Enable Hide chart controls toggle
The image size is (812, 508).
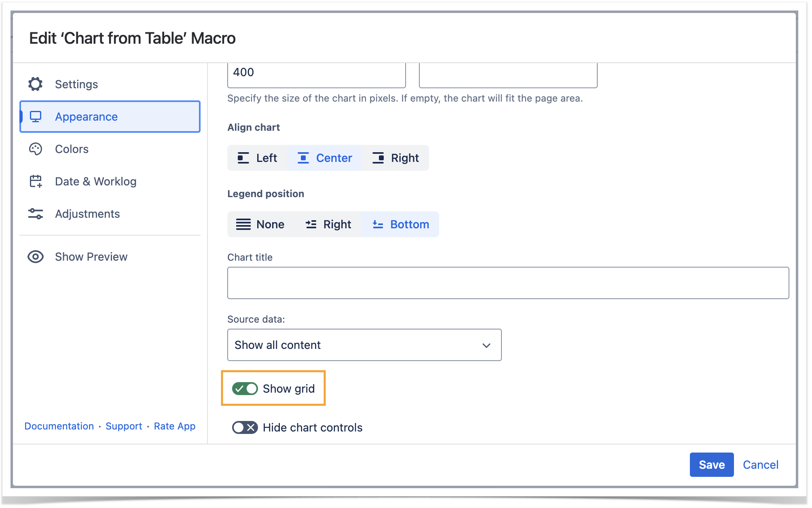pyautogui.click(x=245, y=427)
